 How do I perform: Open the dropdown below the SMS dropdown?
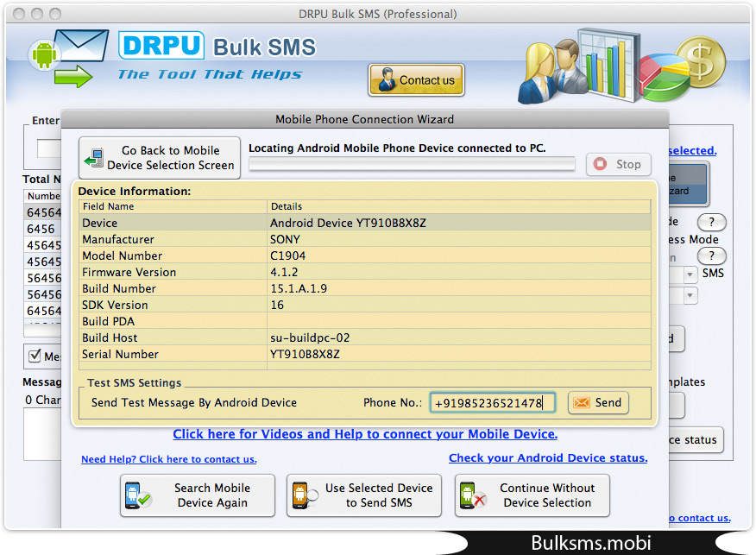[x=690, y=294]
